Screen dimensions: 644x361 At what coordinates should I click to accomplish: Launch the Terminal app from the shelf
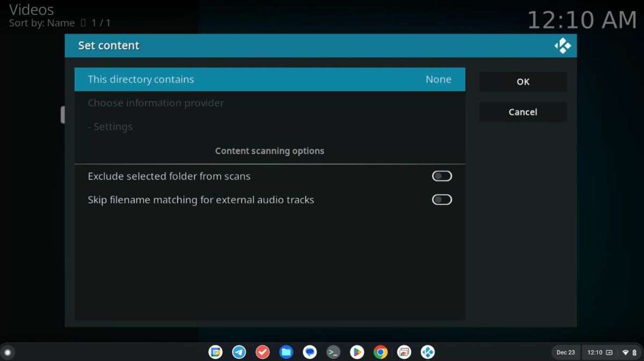click(x=333, y=352)
